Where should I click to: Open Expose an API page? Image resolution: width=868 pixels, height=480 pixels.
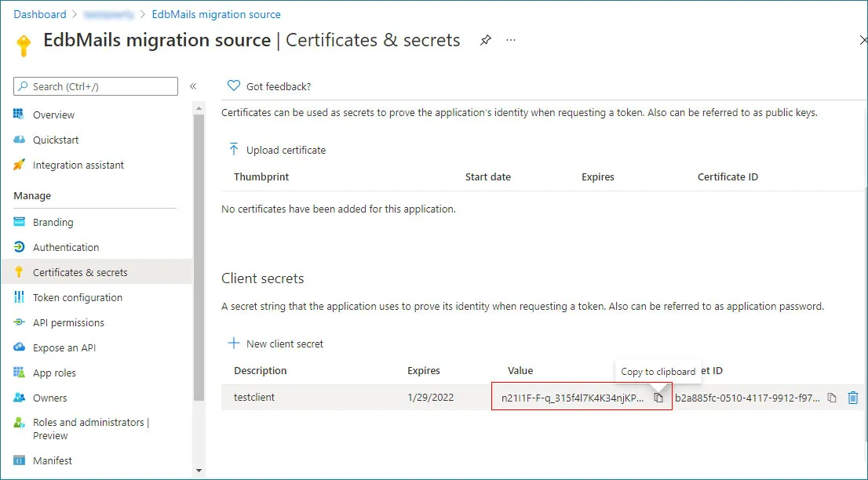[64, 347]
